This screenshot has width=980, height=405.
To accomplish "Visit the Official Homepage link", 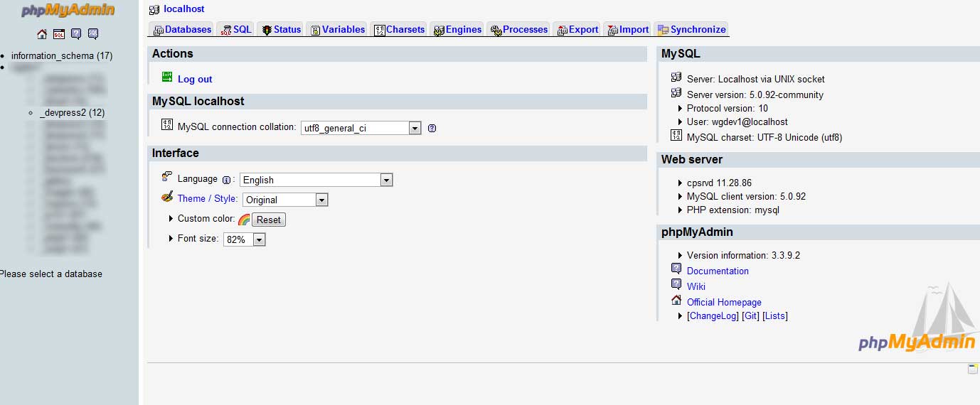I will pos(724,302).
